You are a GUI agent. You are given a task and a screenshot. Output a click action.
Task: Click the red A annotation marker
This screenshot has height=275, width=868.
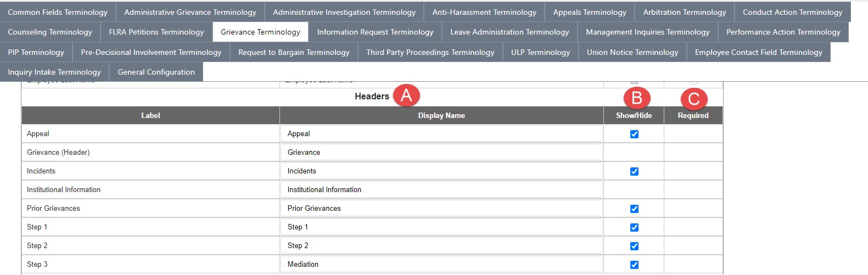pyautogui.click(x=406, y=96)
